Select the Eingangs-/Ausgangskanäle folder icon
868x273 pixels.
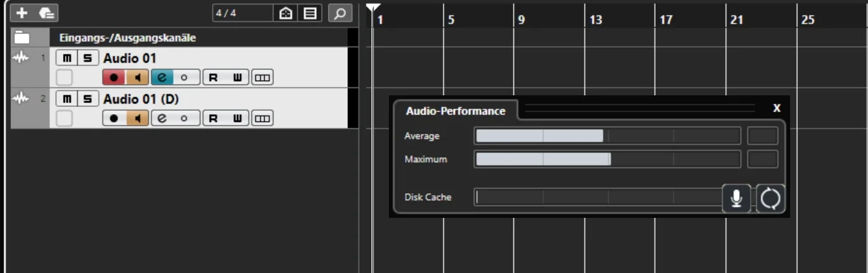22,37
